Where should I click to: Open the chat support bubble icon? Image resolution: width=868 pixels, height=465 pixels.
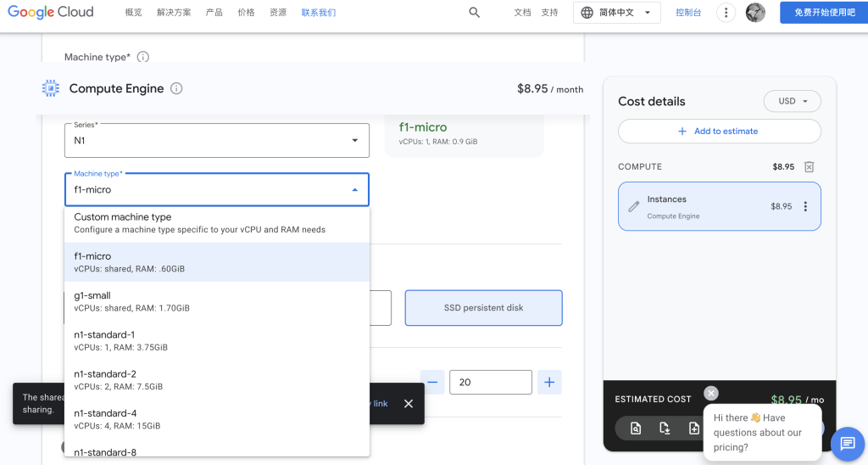click(848, 444)
